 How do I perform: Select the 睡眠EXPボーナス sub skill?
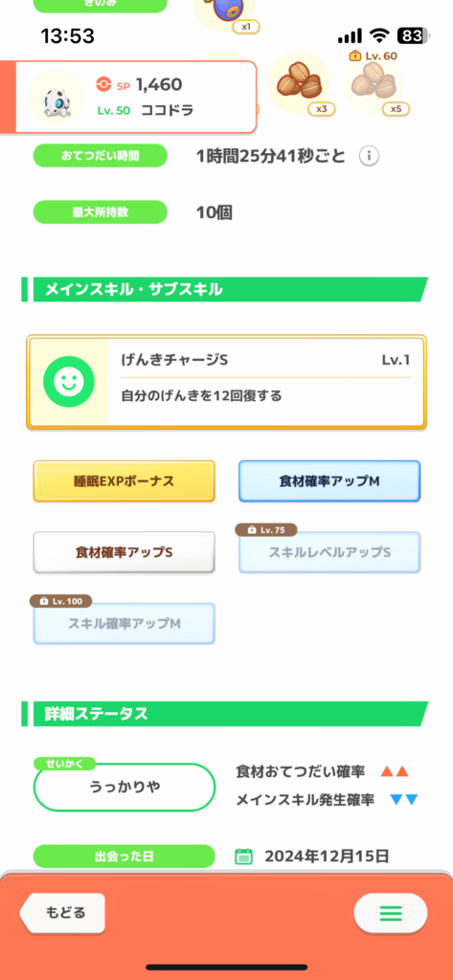click(x=124, y=481)
